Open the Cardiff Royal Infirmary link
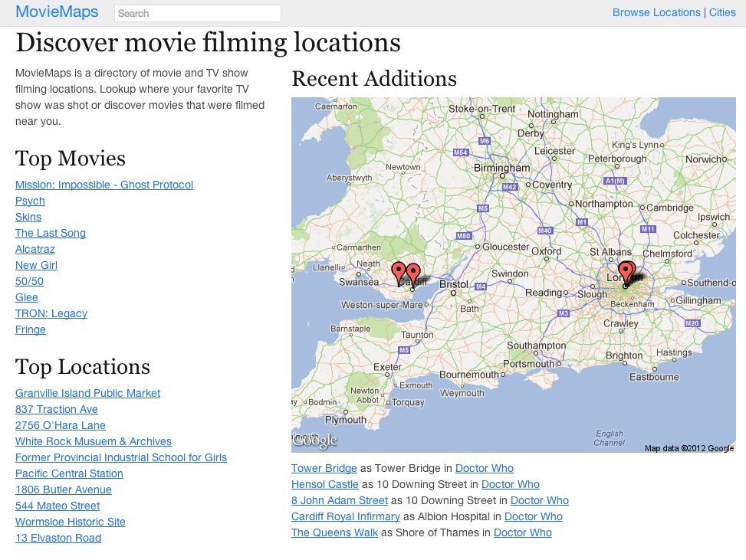Screen dimensions: 746x560 click(x=346, y=517)
